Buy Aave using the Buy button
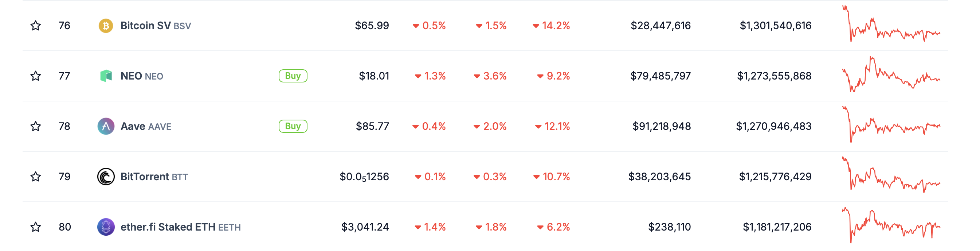This screenshot has width=980, height=251. coord(293,126)
